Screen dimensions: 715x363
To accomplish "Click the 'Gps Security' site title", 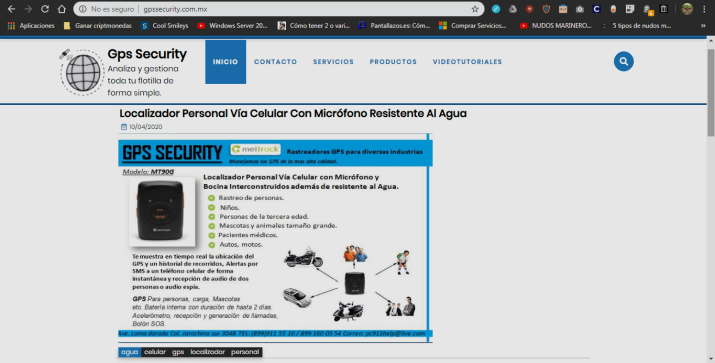I will click(x=147, y=54).
